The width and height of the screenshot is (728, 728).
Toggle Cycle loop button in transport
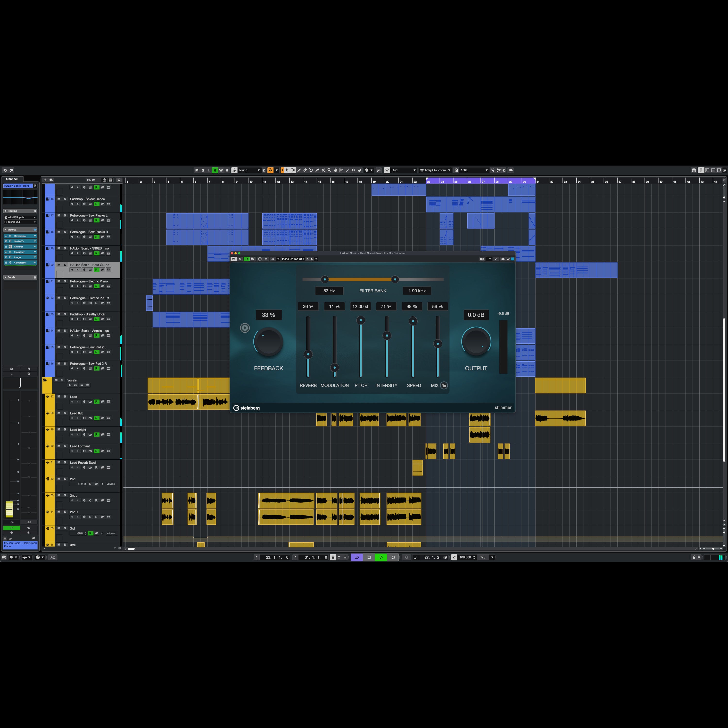357,557
